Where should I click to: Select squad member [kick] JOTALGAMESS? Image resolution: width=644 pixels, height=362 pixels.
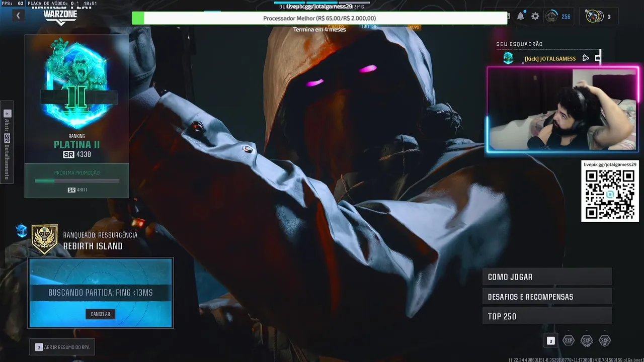550,59
